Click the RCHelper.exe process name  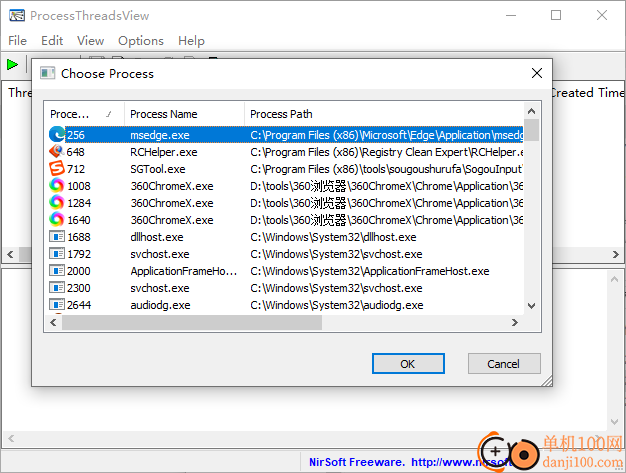tap(164, 152)
